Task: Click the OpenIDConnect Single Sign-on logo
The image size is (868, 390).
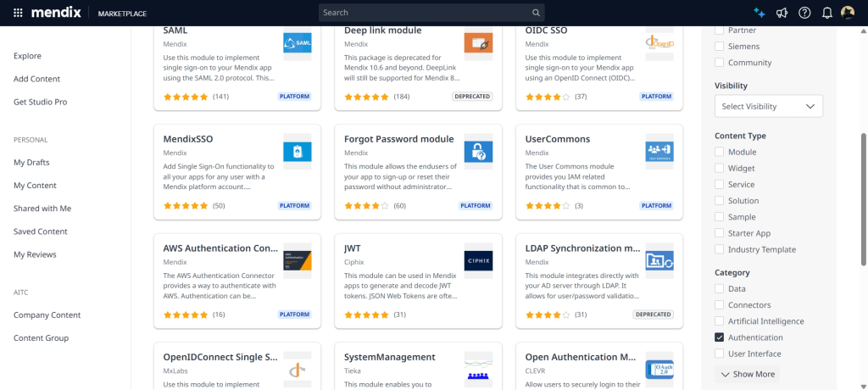Action: [298, 369]
